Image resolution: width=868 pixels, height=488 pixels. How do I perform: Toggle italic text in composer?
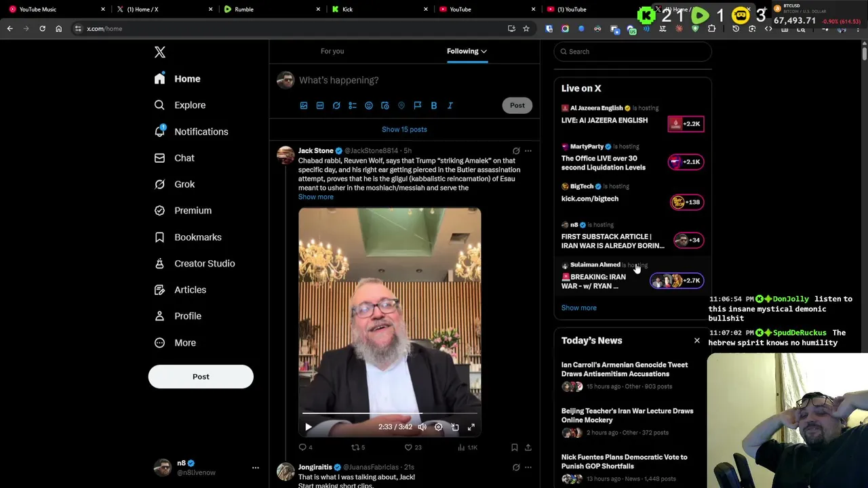click(450, 106)
